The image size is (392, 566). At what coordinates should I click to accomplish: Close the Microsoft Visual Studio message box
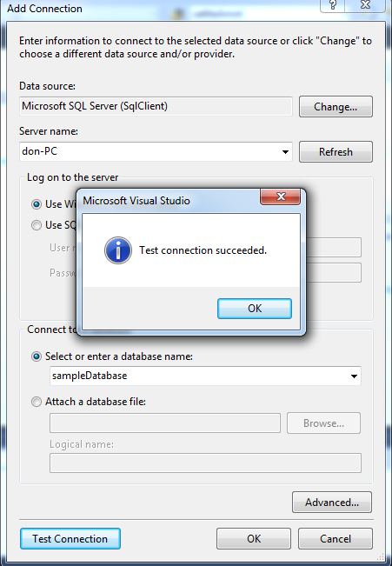tap(281, 196)
